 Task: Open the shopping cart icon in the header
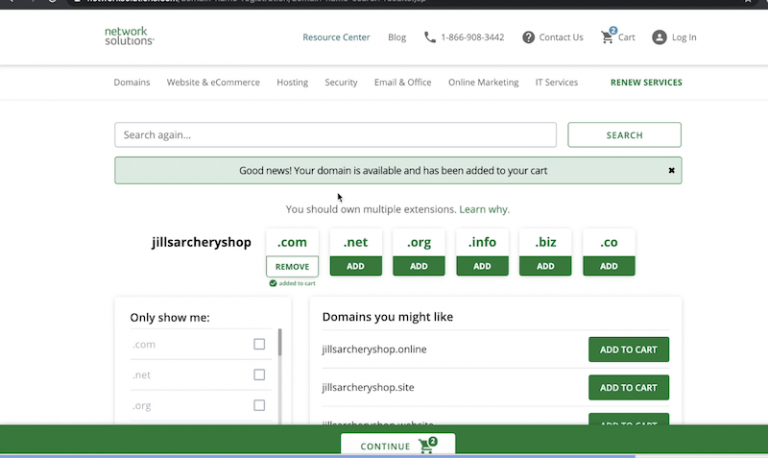pos(608,37)
